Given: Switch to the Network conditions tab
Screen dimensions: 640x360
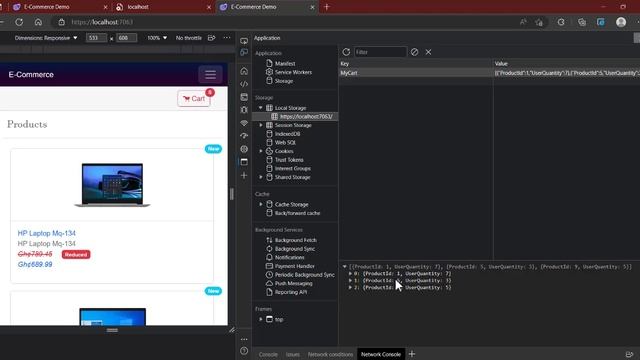Looking at the screenshot, I should click(x=330, y=354).
